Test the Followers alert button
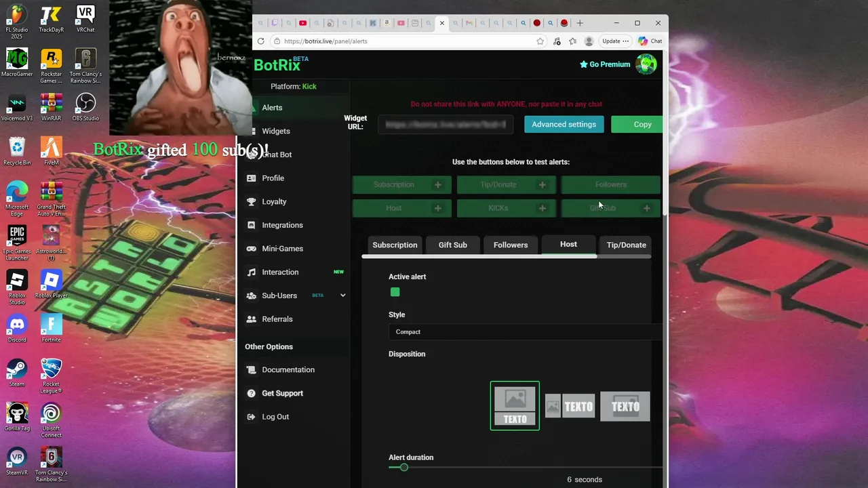868x488 pixels. pyautogui.click(x=610, y=184)
